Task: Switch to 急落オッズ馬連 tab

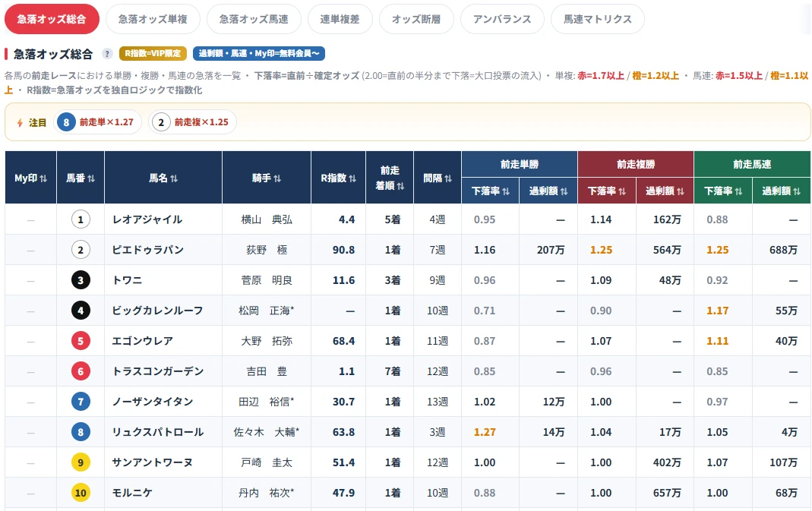Action: (x=254, y=19)
